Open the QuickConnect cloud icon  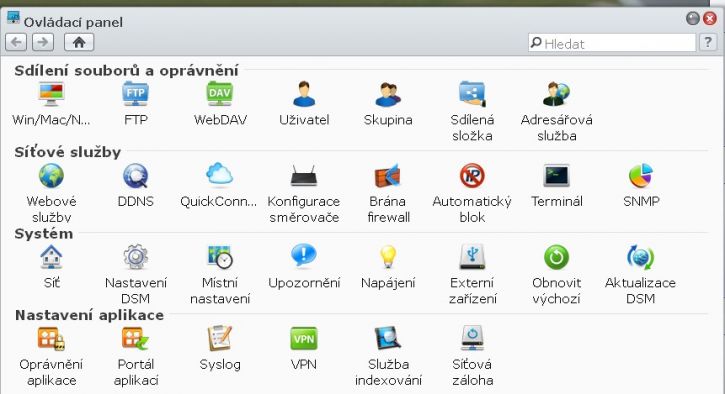pos(220,175)
